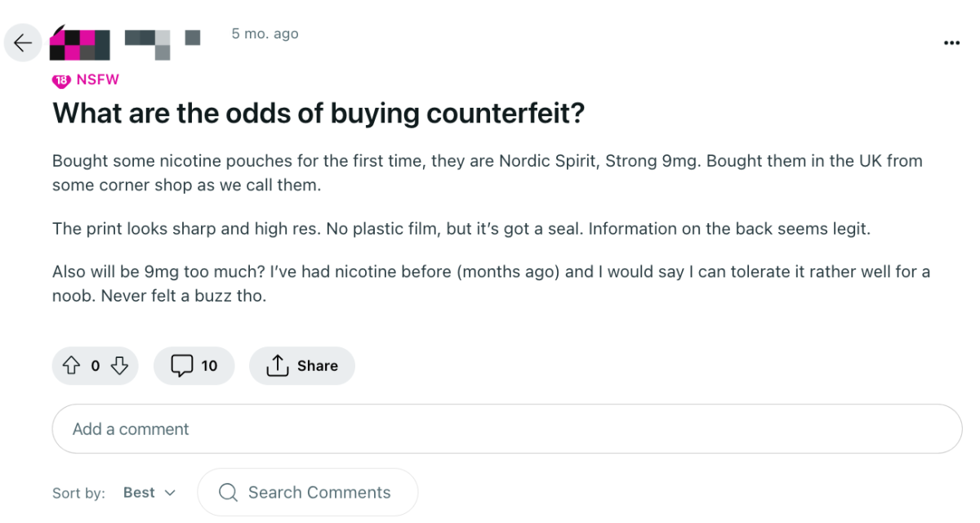The image size is (980, 523).
Task: Click the pink 18+ NSFW badge icon
Action: pos(61,80)
